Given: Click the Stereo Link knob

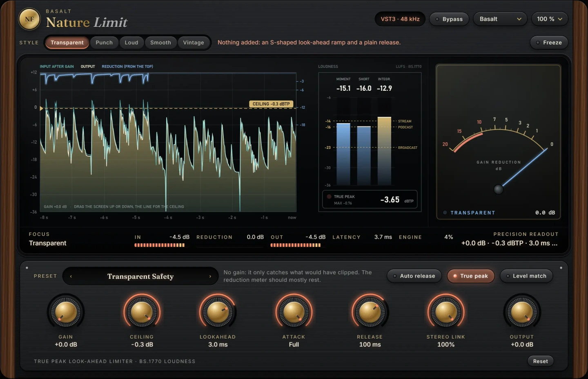Looking at the screenshot, I should click(446, 312).
